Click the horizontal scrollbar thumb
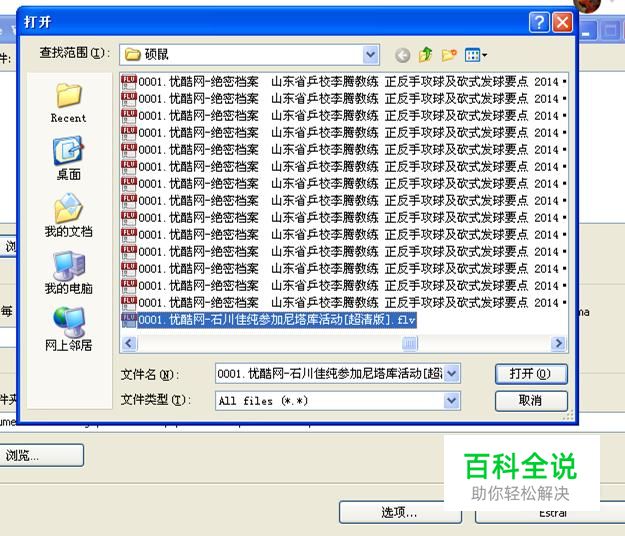625x536 pixels. tap(409, 343)
